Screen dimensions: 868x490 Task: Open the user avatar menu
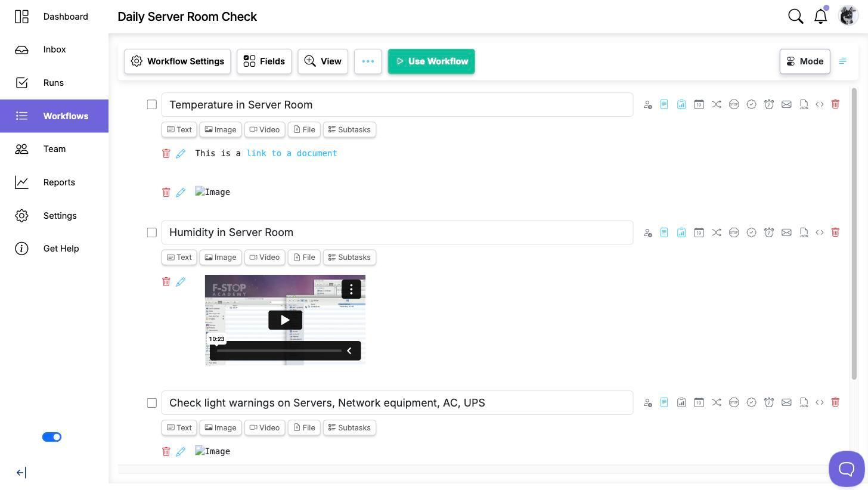click(848, 16)
